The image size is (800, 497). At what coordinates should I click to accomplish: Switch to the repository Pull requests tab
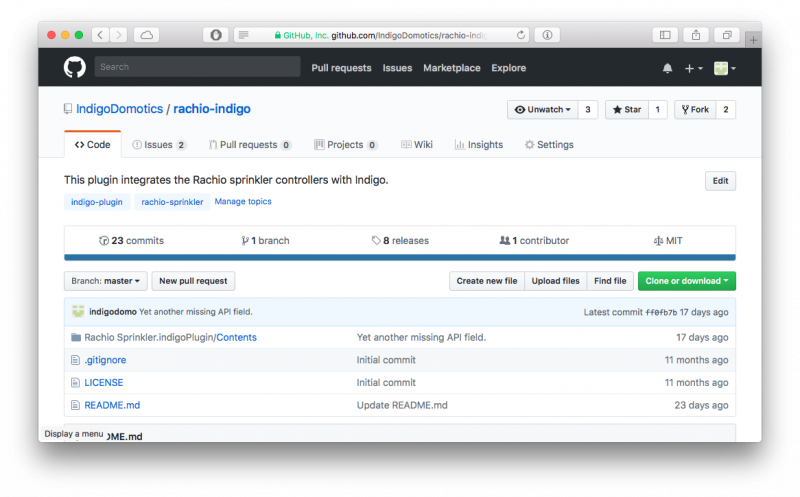point(250,145)
